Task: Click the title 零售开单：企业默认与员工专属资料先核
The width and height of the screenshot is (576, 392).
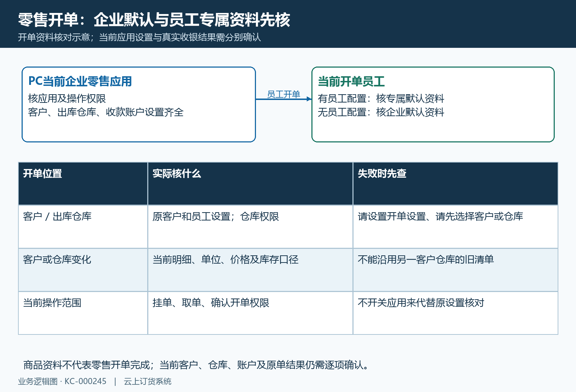Action: [154, 20]
